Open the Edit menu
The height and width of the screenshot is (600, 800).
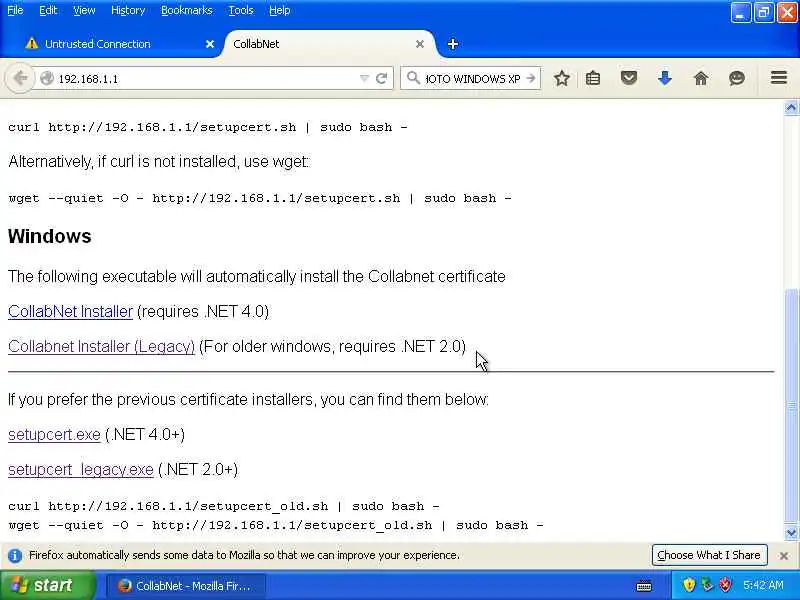click(48, 10)
